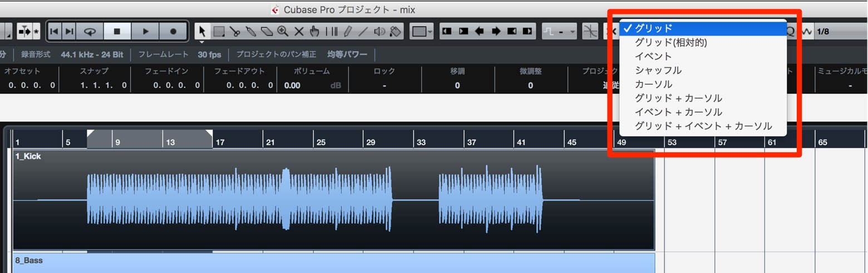
Task: Select the Erase tool
Action: (267, 32)
